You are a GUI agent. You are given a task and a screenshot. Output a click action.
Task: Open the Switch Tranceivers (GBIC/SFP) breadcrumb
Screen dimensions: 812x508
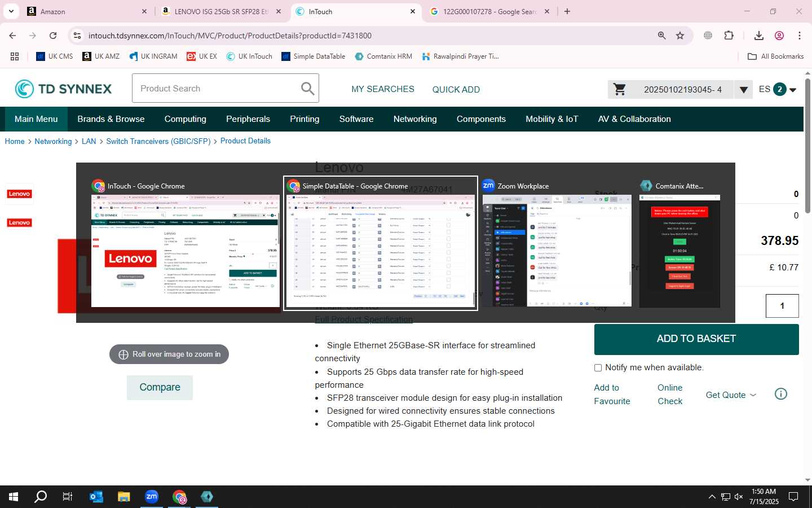[158, 141]
